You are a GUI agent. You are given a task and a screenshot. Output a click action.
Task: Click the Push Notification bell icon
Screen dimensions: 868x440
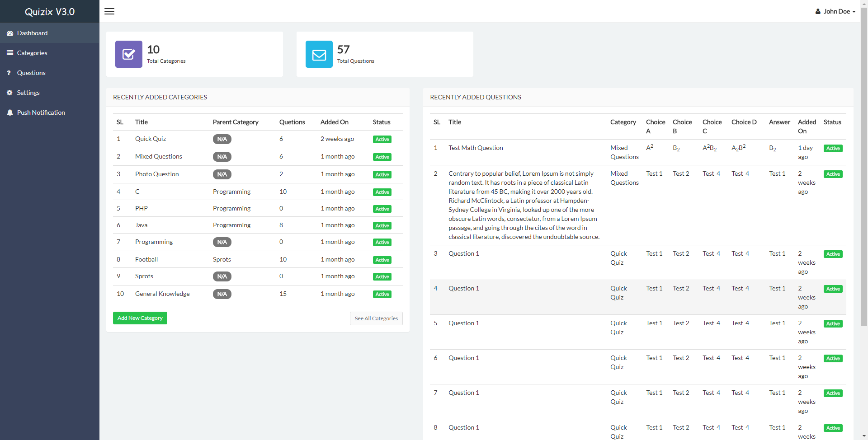(x=10, y=113)
